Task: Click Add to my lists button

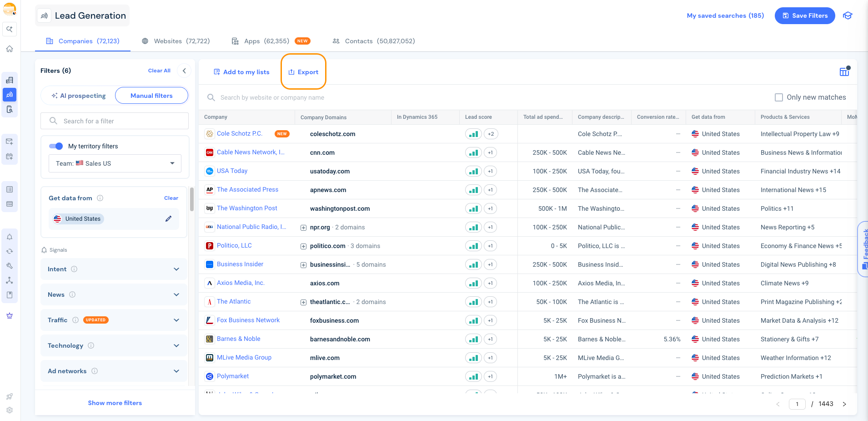Action: (241, 72)
